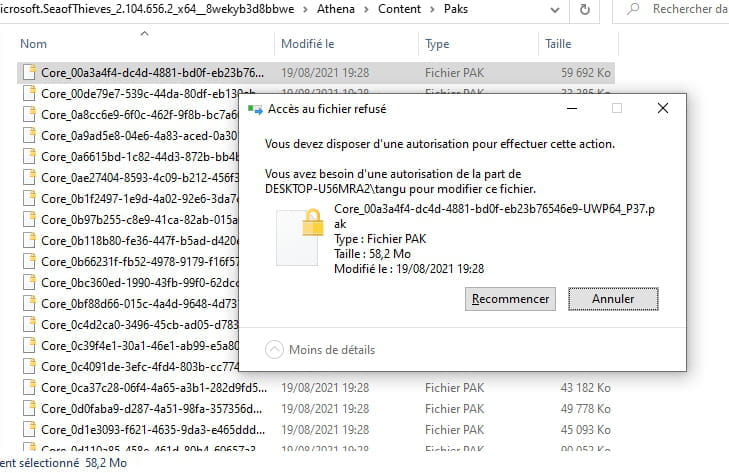Select the Core_0ca37c28 PAK file icon

tap(30, 387)
